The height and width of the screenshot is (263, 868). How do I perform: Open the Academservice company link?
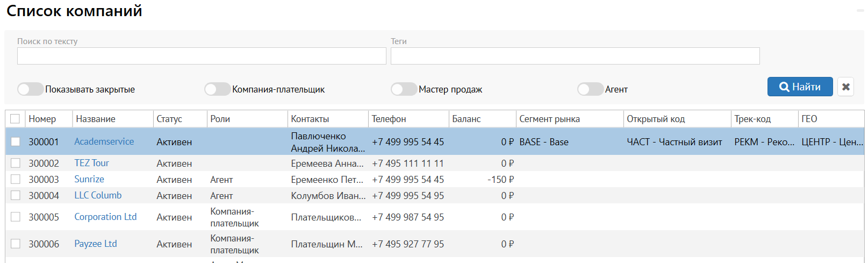tap(104, 141)
